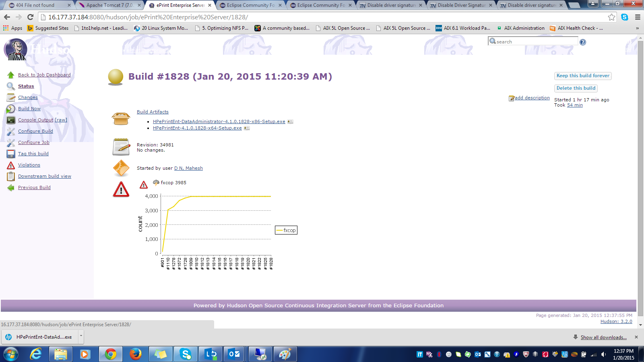Click the Keep this build forever button
The image size is (644, 362).
pos(583,76)
